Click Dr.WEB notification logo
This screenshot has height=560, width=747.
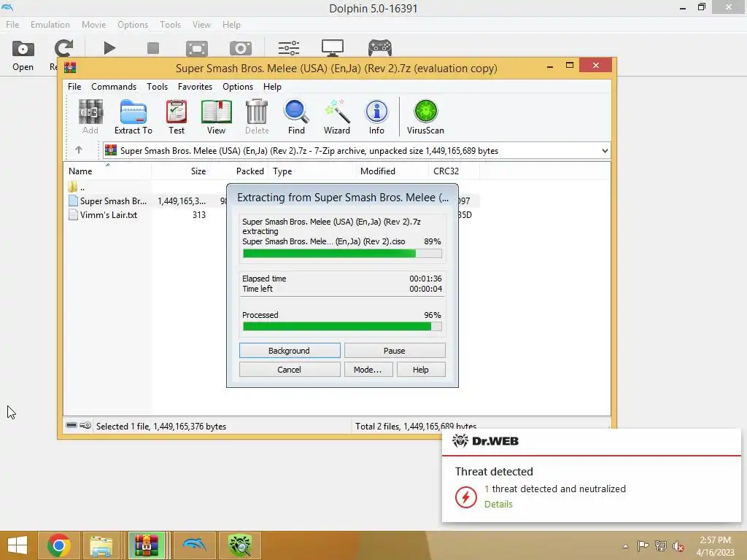pos(485,441)
